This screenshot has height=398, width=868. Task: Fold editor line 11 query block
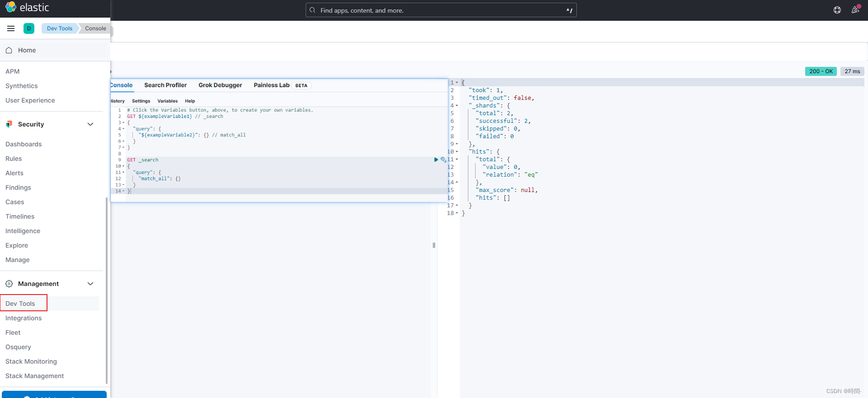[x=123, y=173]
